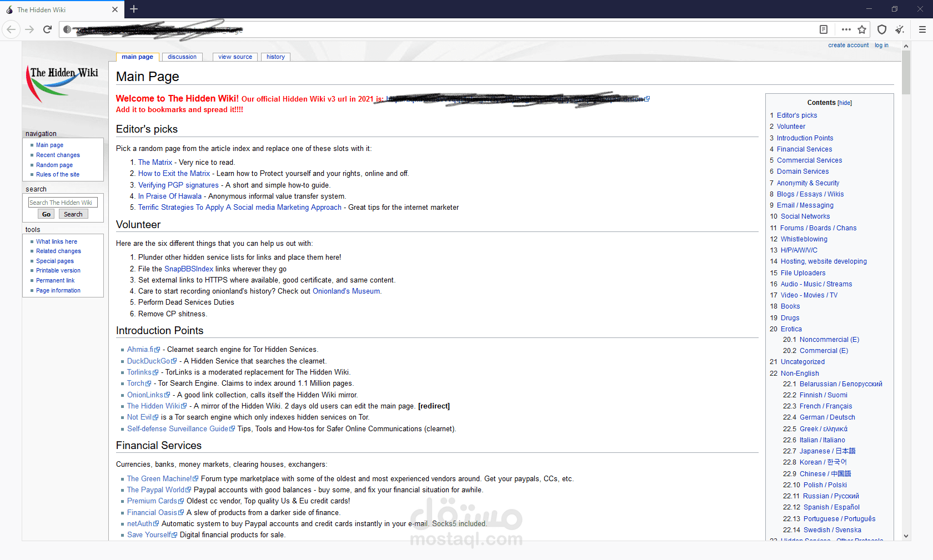Click the New Identity broom icon
933x560 pixels.
900,29
